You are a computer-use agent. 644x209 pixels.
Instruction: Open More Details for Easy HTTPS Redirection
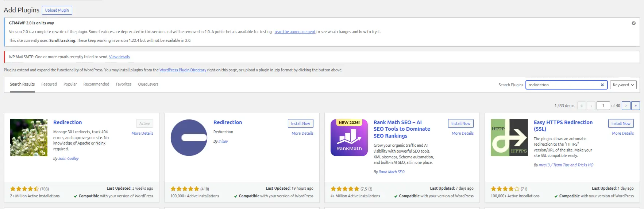(x=623, y=133)
